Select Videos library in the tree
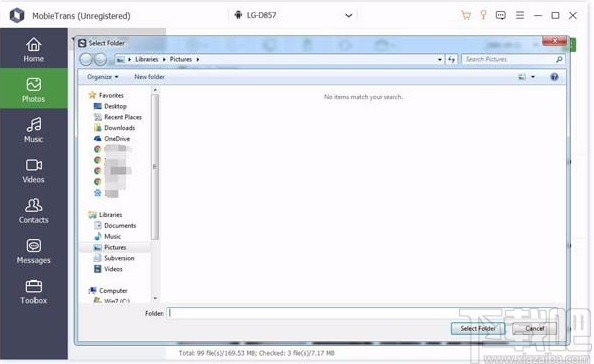The height and width of the screenshot is (364, 594). (x=113, y=269)
